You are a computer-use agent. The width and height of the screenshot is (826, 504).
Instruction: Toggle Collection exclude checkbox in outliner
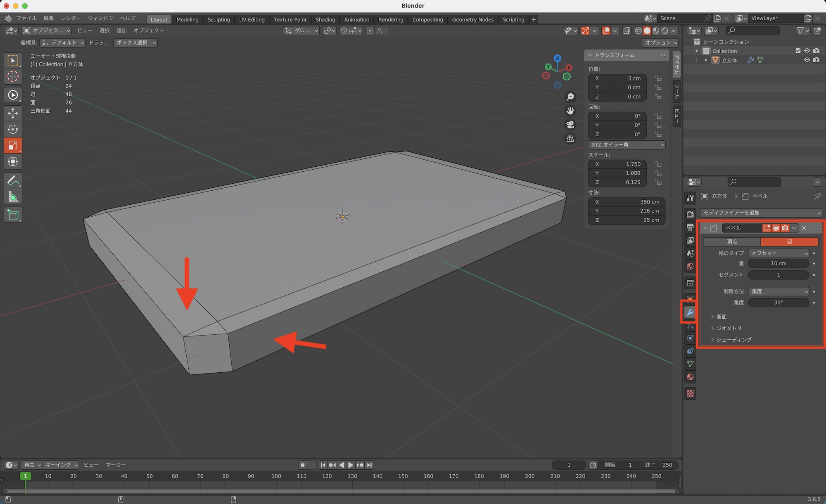pos(798,51)
